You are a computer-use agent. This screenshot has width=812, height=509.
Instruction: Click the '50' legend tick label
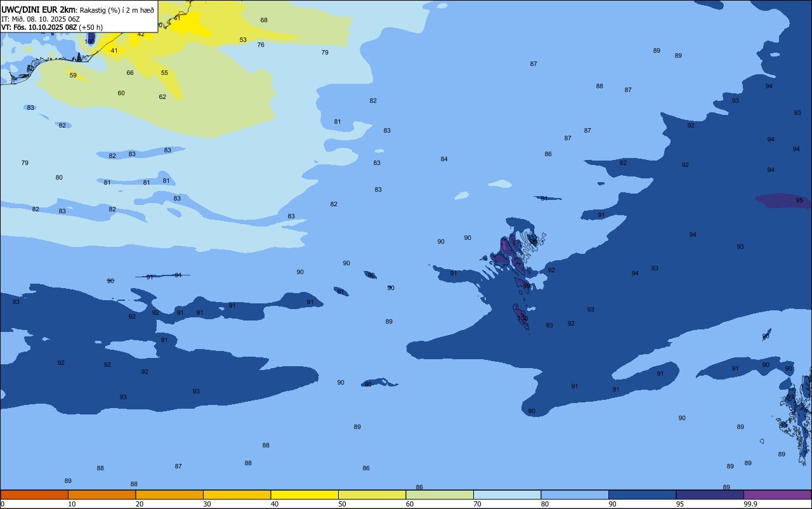pos(342,504)
